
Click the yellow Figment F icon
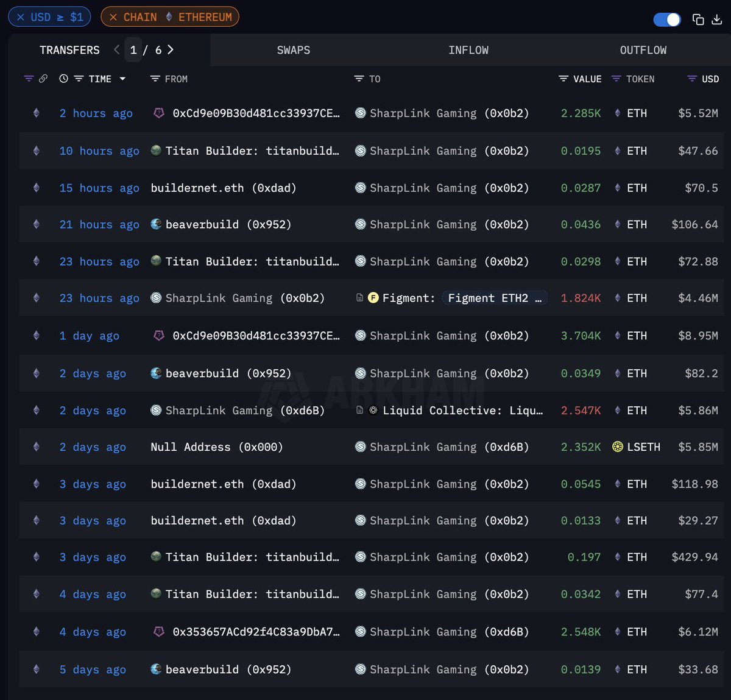(373, 298)
